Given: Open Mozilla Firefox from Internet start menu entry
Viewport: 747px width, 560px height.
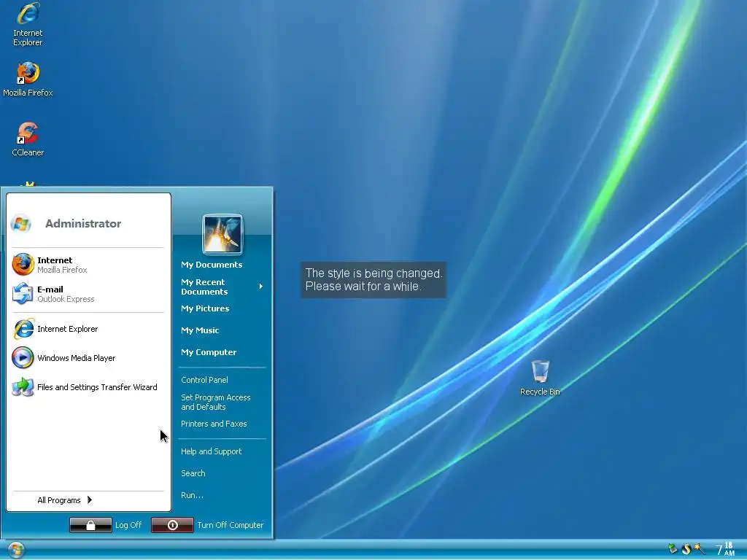Looking at the screenshot, I should (88, 265).
